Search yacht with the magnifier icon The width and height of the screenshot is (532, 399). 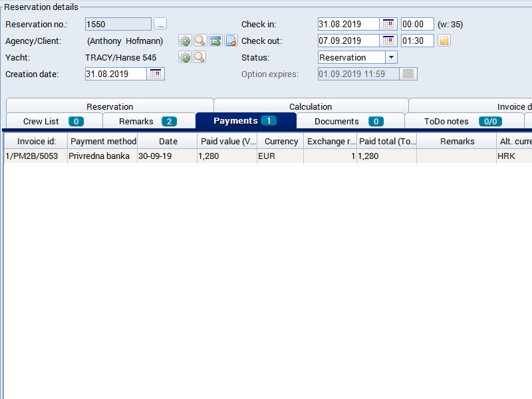click(199, 57)
